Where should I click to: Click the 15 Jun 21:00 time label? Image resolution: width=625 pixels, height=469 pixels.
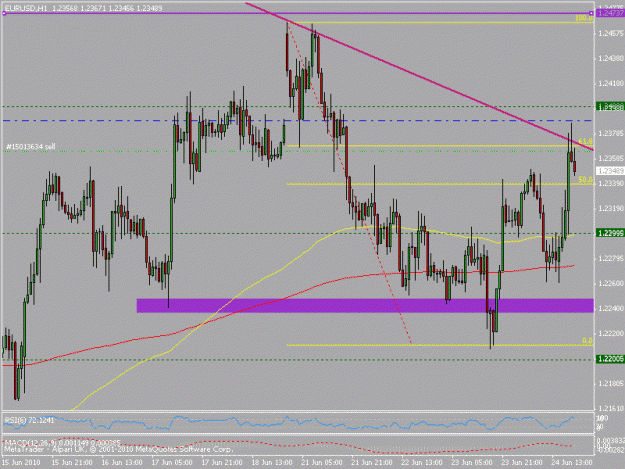click(x=72, y=462)
